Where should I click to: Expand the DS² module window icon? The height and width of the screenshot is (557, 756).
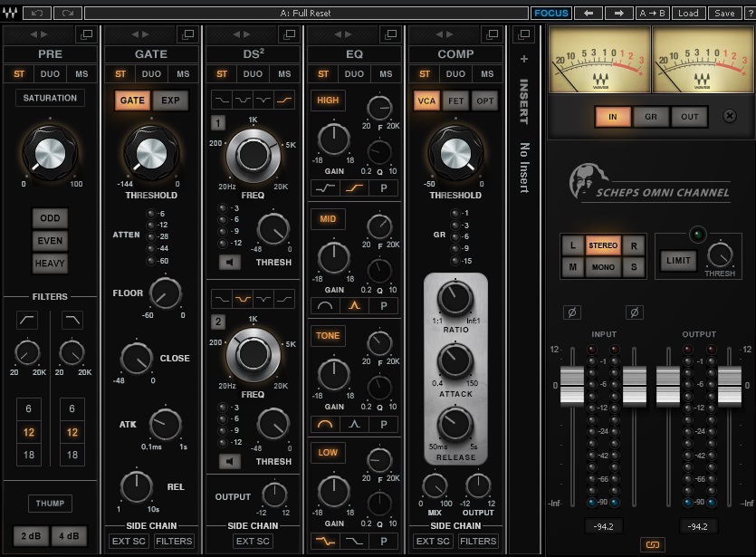(x=290, y=34)
